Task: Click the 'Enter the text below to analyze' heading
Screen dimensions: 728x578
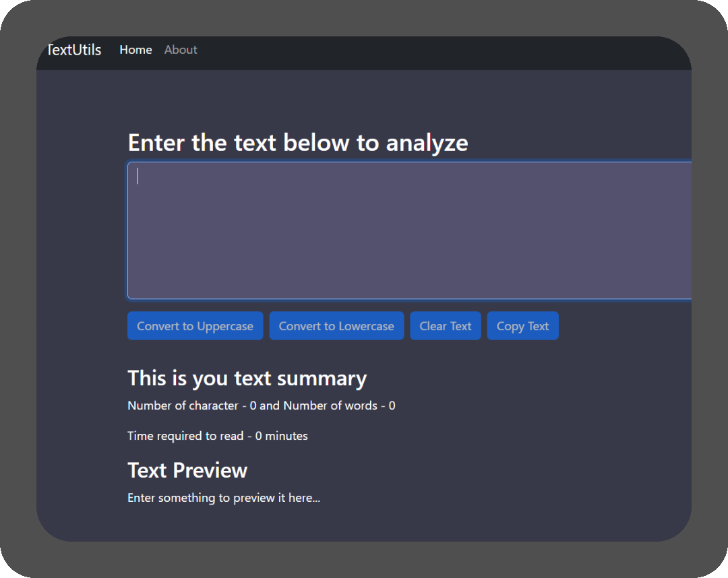Action: 297,143
